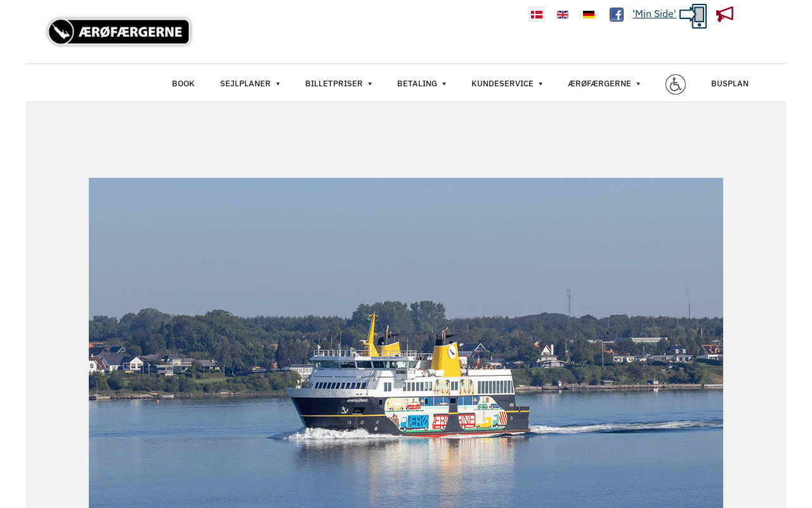
Task: Expand the Kundeservice dropdown arrow
Action: pyautogui.click(x=540, y=84)
